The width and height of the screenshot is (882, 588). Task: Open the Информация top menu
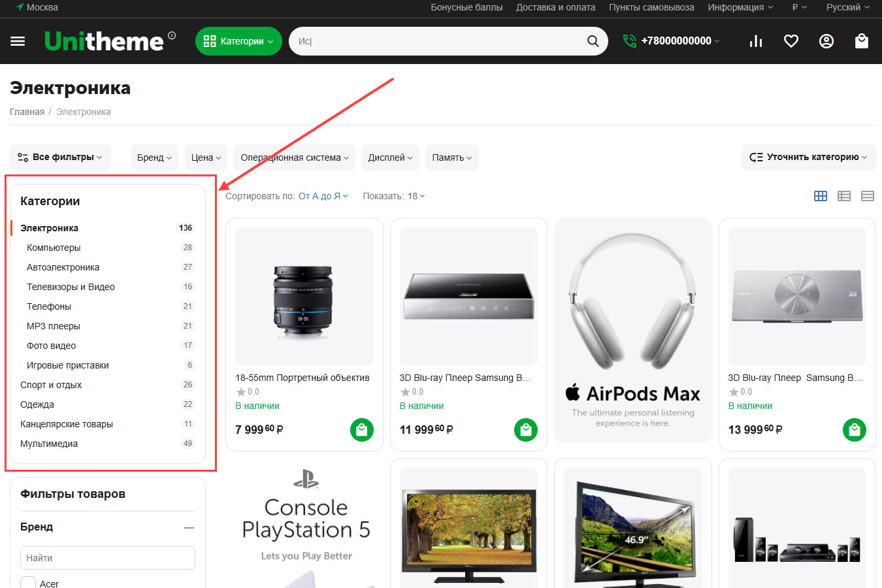click(x=740, y=7)
